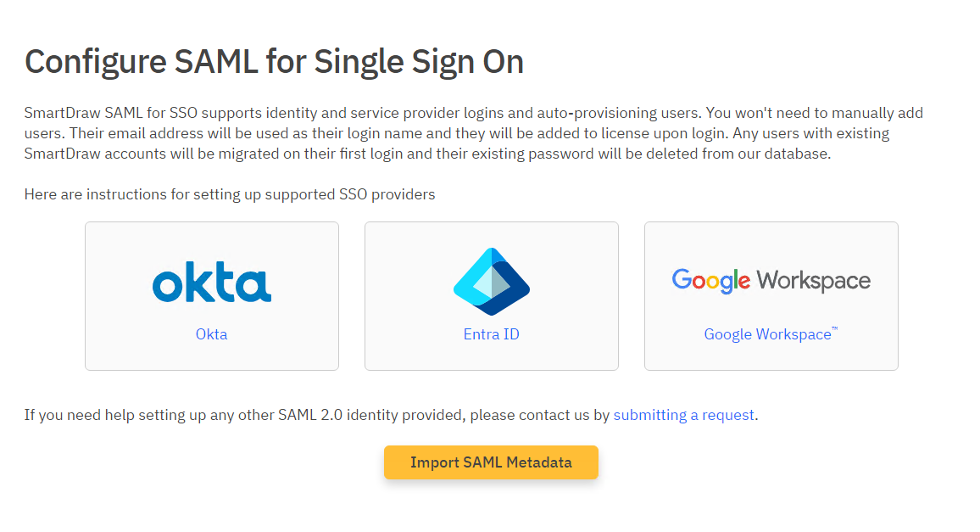Open the Entra ID setup instructions link
This screenshot has height=532, width=980.
coord(491,334)
